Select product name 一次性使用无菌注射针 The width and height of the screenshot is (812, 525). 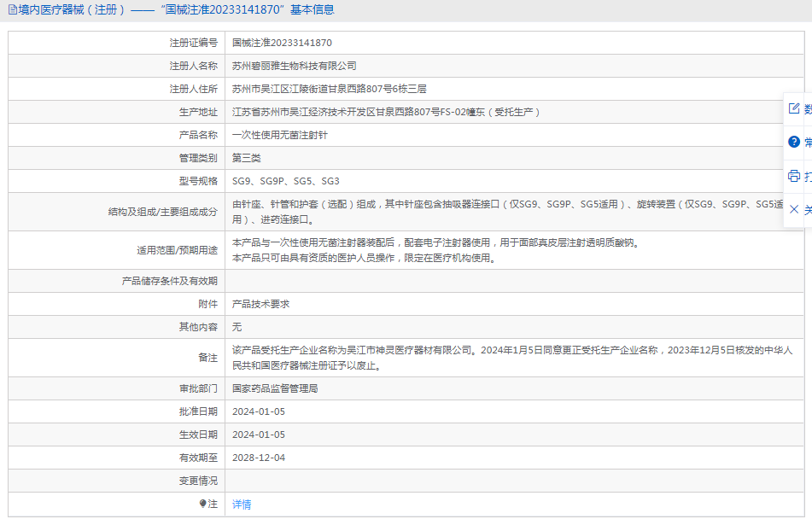point(280,135)
